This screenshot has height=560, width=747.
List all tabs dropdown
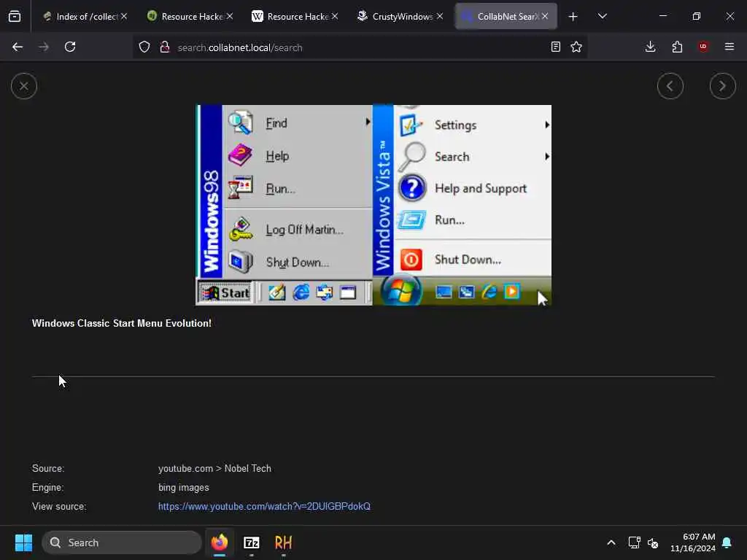[x=602, y=17]
